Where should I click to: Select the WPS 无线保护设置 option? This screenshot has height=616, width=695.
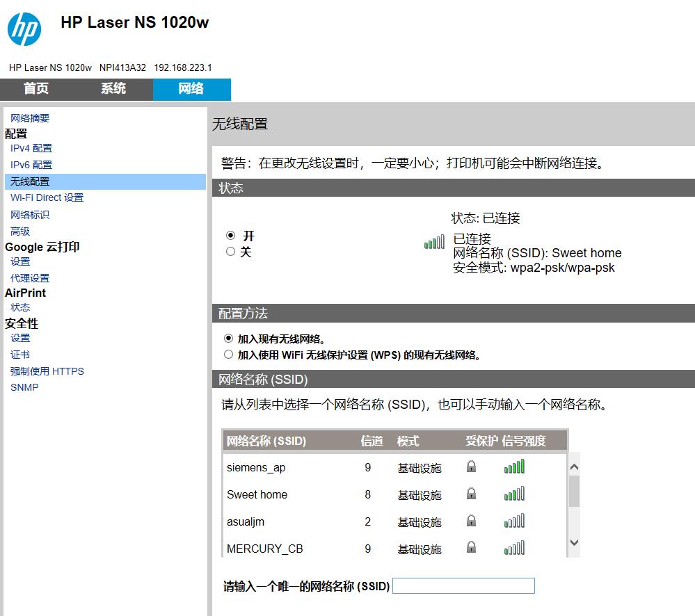click(228, 354)
